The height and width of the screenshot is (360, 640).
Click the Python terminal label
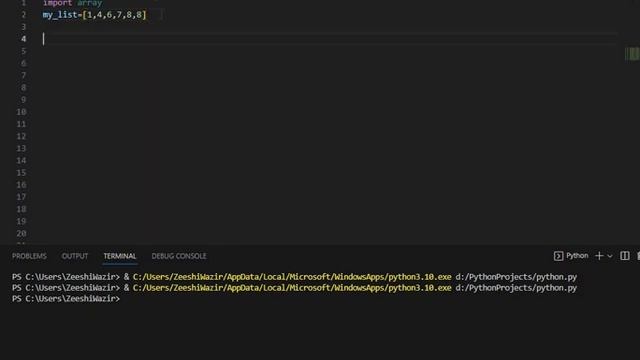coord(577,256)
